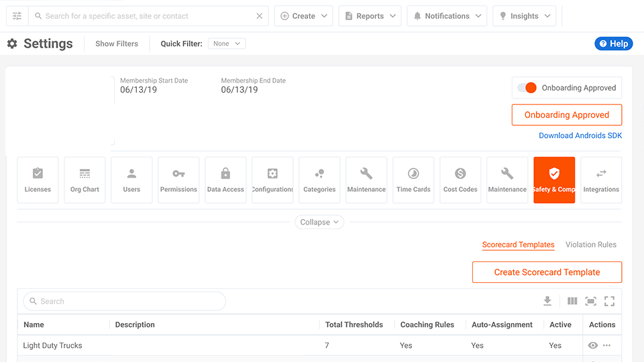Open the Data Access lock tile
Screen dimensions: 644x362
click(x=225, y=180)
